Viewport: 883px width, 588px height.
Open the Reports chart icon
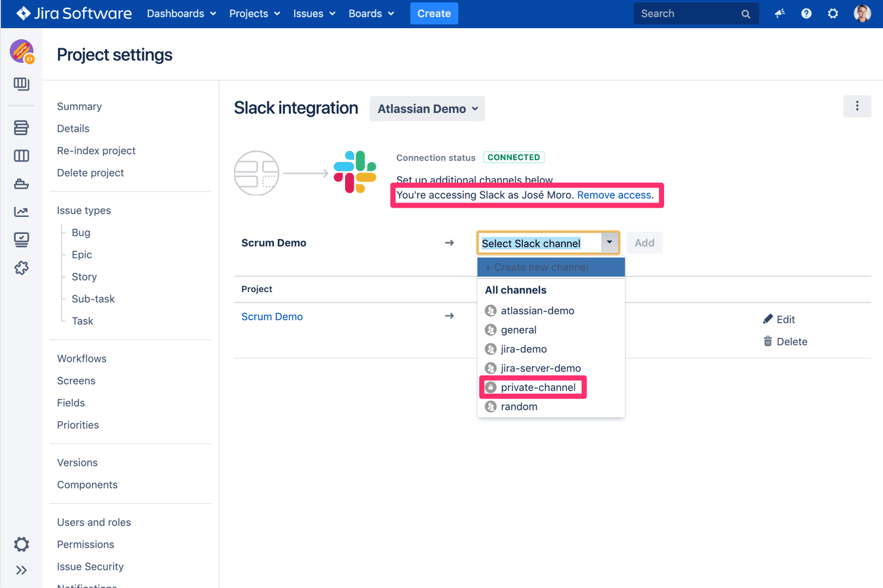coord(22,212)
